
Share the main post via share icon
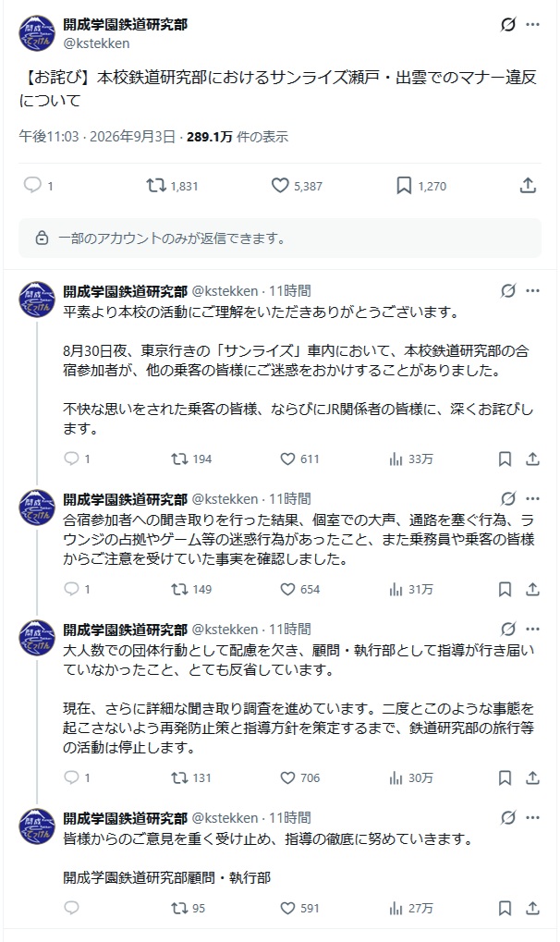(528, 186)
